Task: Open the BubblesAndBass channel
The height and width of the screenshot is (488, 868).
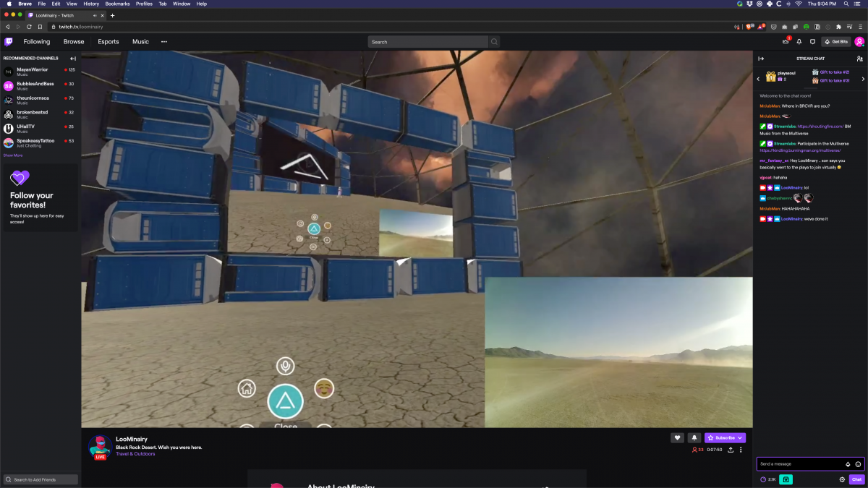Action: pos(40,86)
